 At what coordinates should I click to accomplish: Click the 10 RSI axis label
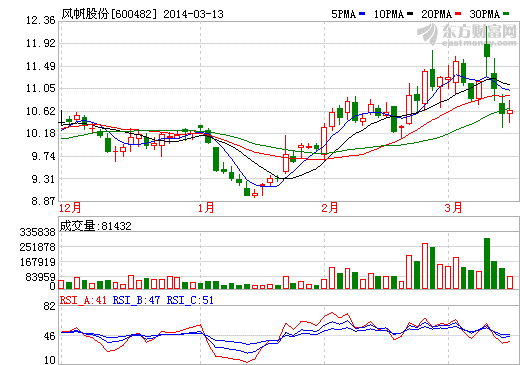click(49, 360)
